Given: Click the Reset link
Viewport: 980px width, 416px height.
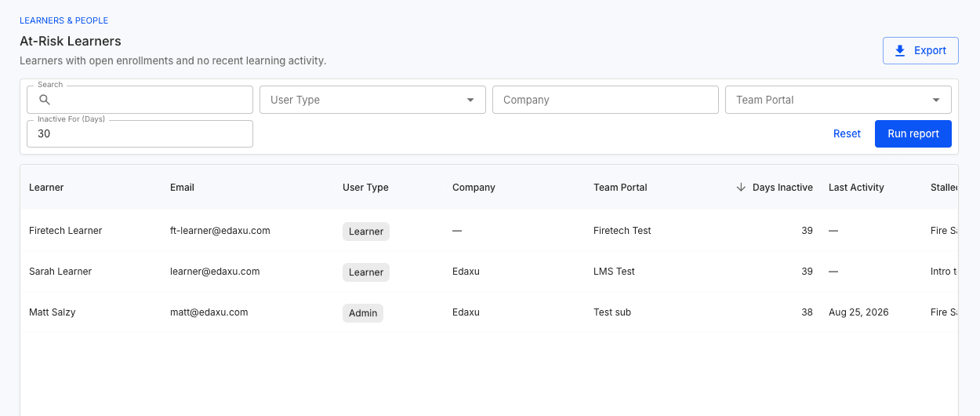Looking at the screenshot, I should (847, 133).
